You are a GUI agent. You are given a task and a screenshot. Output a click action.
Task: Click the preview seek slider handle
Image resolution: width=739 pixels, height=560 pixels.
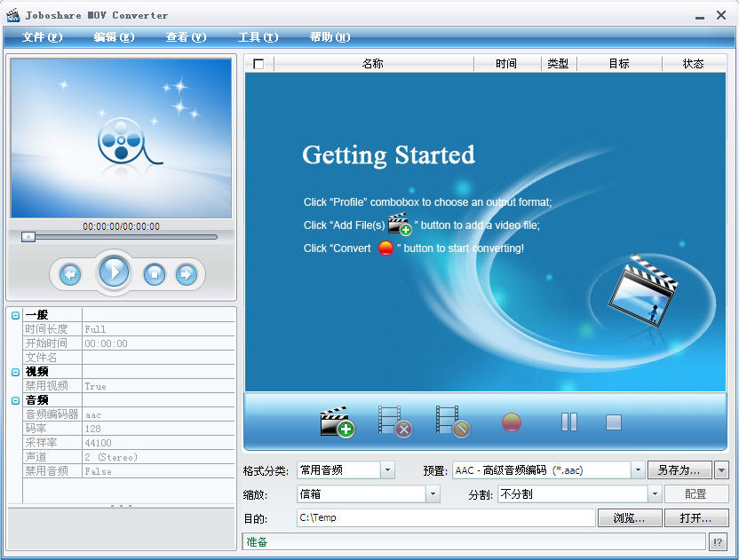(28, 237)
